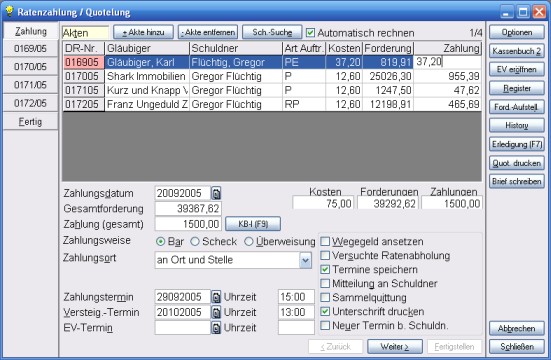
Task: Open calendar icon next to Zahlungstermin
Action: tap(216, 297)
